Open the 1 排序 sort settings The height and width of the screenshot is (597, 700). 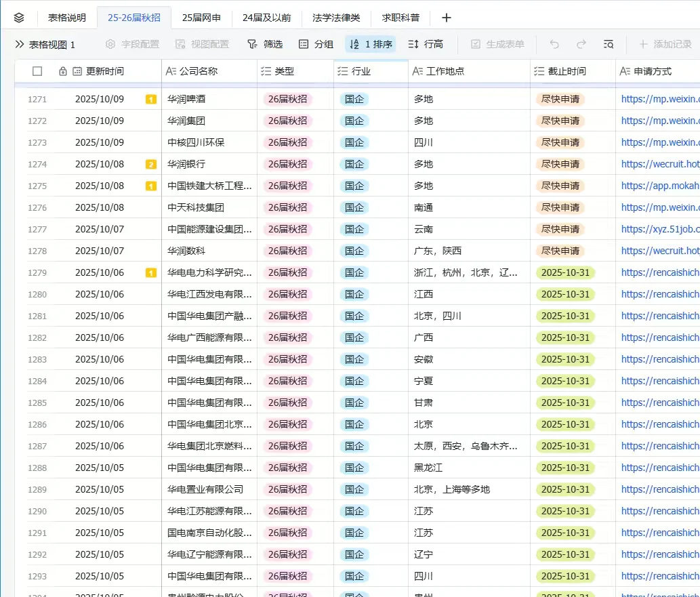371,44
